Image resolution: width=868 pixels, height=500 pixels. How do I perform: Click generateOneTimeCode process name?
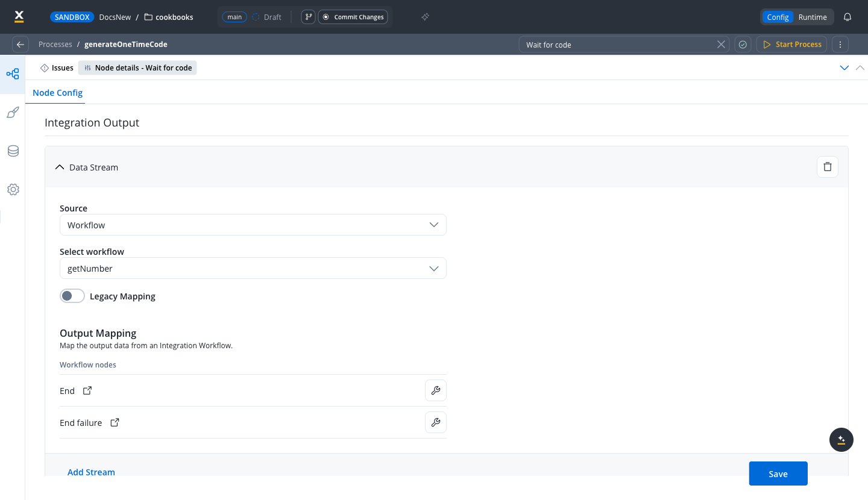[126, 45]
